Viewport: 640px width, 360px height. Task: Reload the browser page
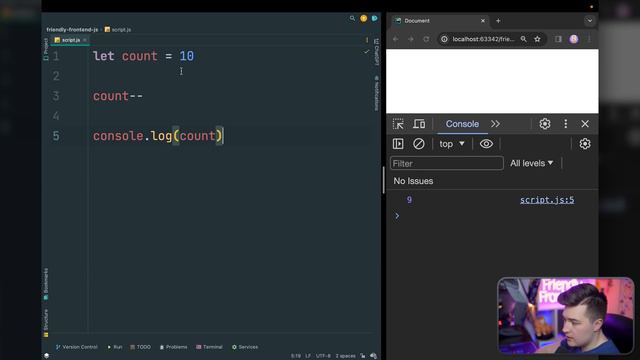(426, 39)
